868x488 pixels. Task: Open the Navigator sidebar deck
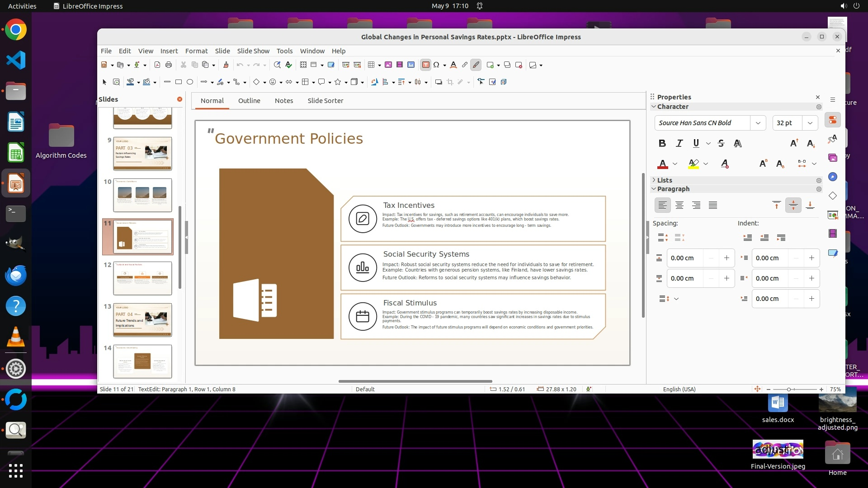tap(833, 177)
